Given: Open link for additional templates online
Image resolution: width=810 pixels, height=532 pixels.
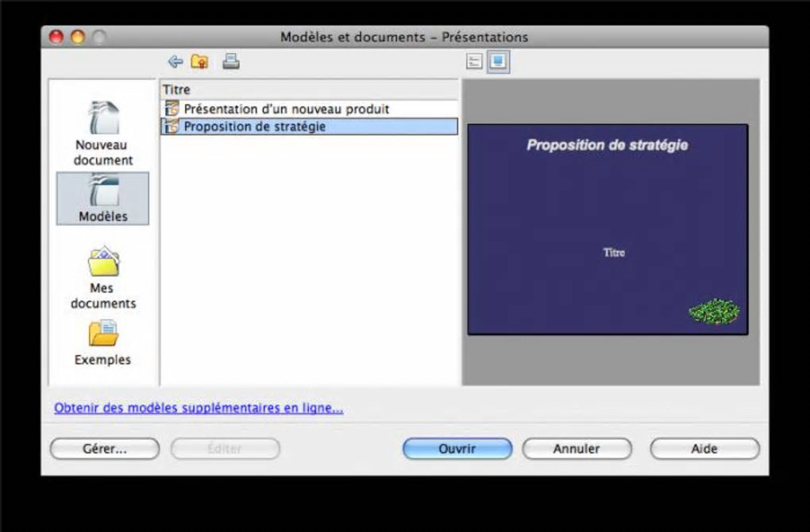Looking at the screenshot, I should [199, 408].
